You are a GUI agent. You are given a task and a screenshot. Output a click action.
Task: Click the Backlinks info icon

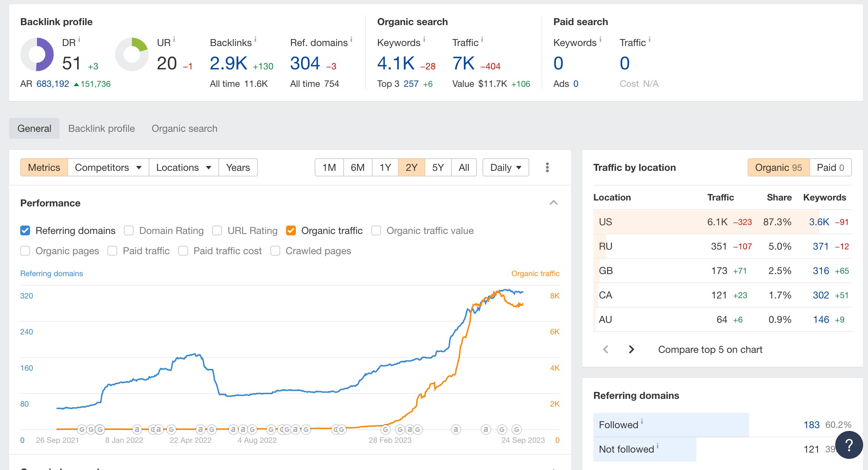(x=255, y=39)
